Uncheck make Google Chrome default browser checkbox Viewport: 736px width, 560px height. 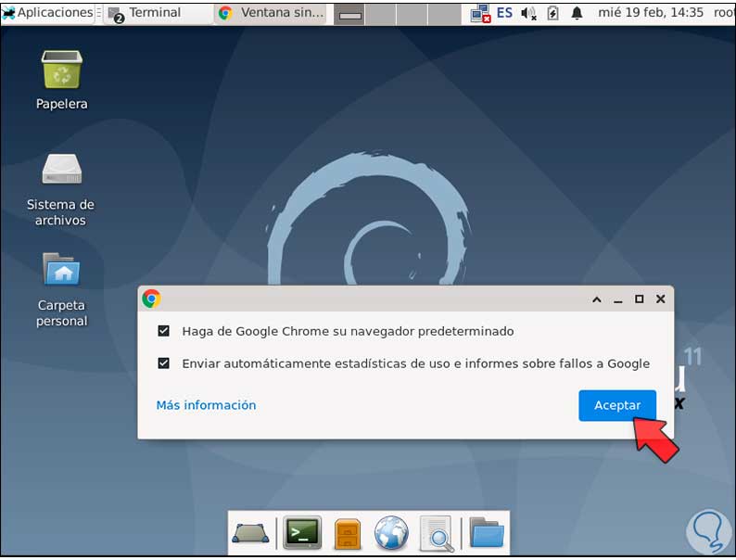pyautogui.click(x=163, y=331)
